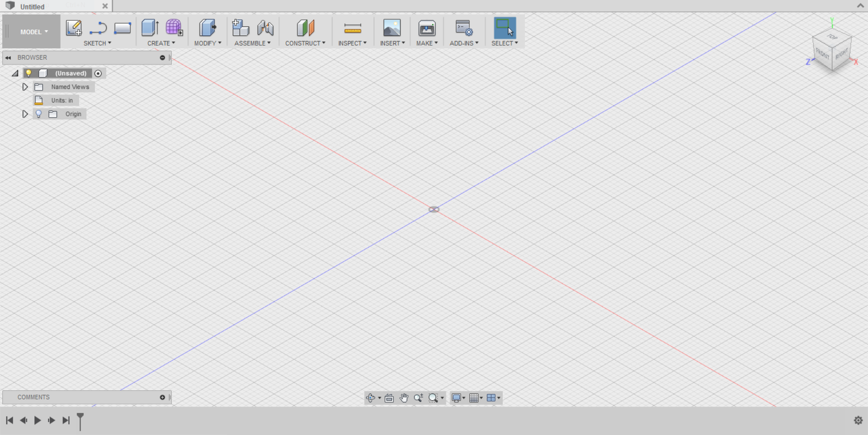Activate the Unsaved component radio button
Image resolution: width=868 pixels, height=435 pixels.
(98, 73)
